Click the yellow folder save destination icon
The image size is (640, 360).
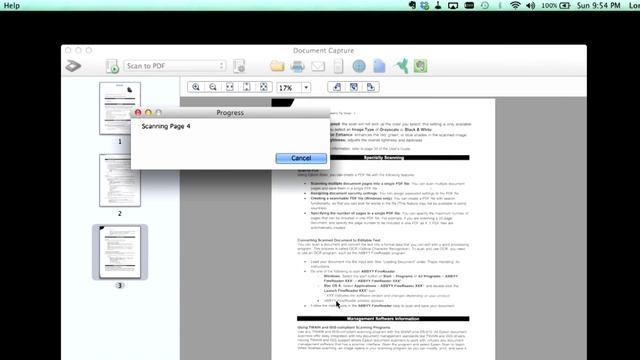tap(277, 66)
